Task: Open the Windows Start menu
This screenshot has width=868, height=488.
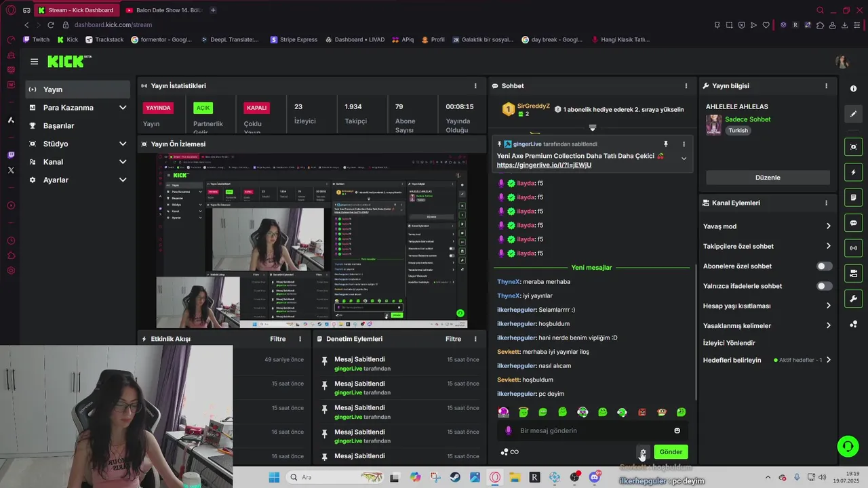Action: coord(274,477)
